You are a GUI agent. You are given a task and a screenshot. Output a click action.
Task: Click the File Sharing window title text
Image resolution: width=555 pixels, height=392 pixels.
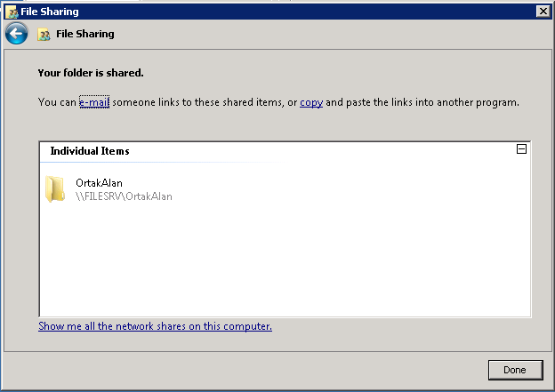click(x=50, y=12)
